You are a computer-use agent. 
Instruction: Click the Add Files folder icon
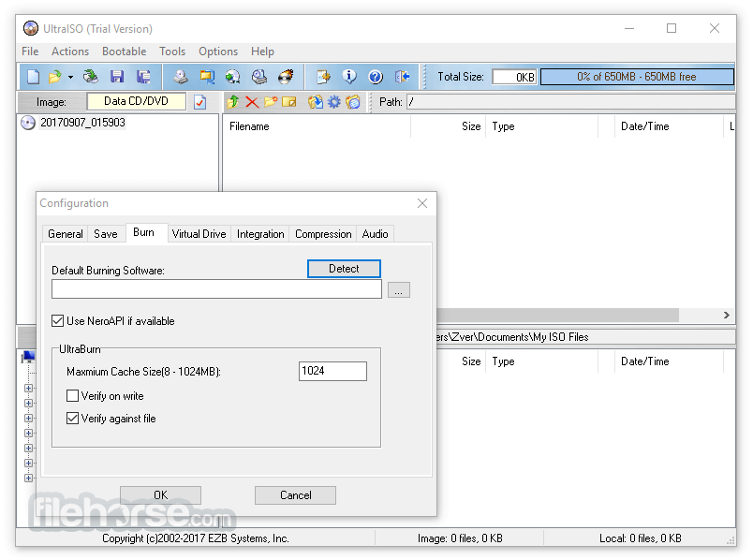pos(315,102)
